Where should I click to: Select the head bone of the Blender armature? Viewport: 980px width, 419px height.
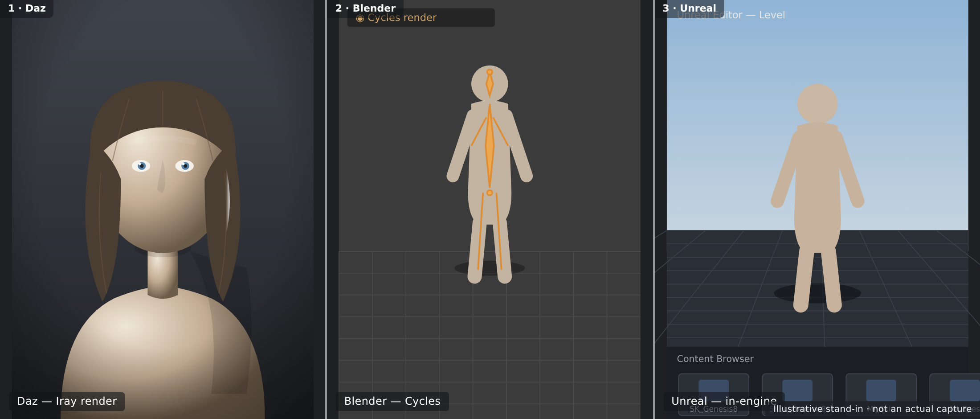(x=490, y=84)
